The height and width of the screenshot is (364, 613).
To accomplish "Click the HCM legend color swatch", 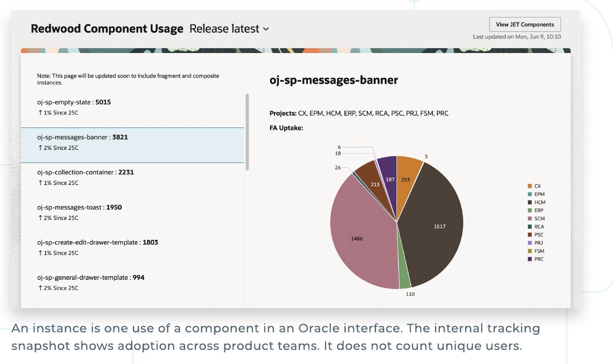I will [x=530, y=202].
